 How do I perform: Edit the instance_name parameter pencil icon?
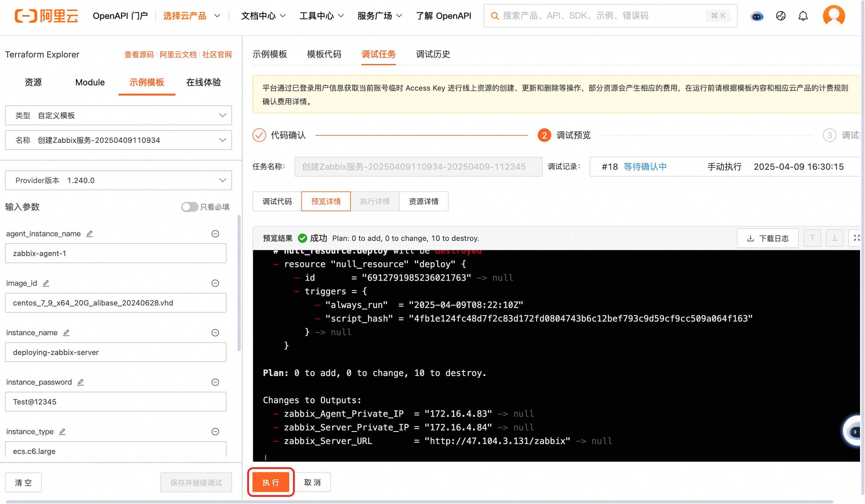click(66, 332)
